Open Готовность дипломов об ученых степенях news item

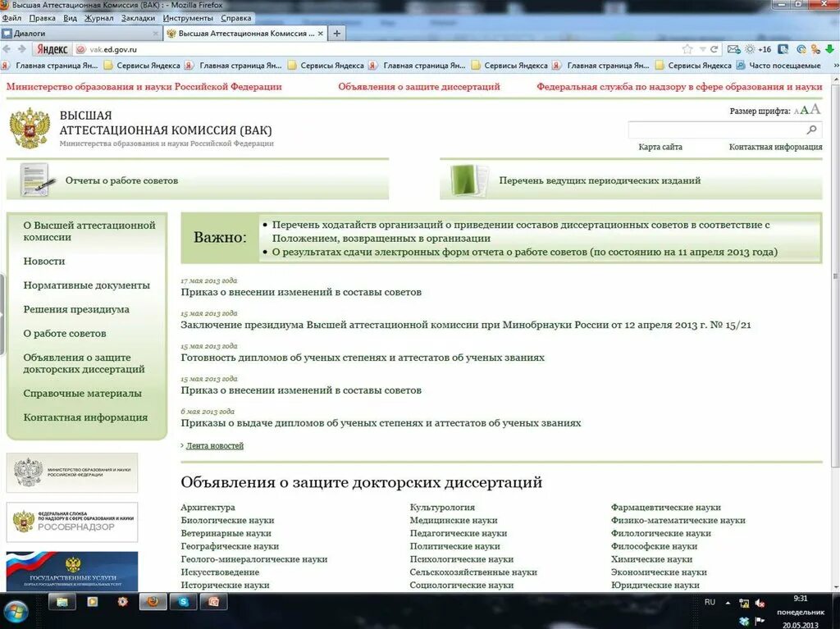pyautogui.click(x=363, y=358)
